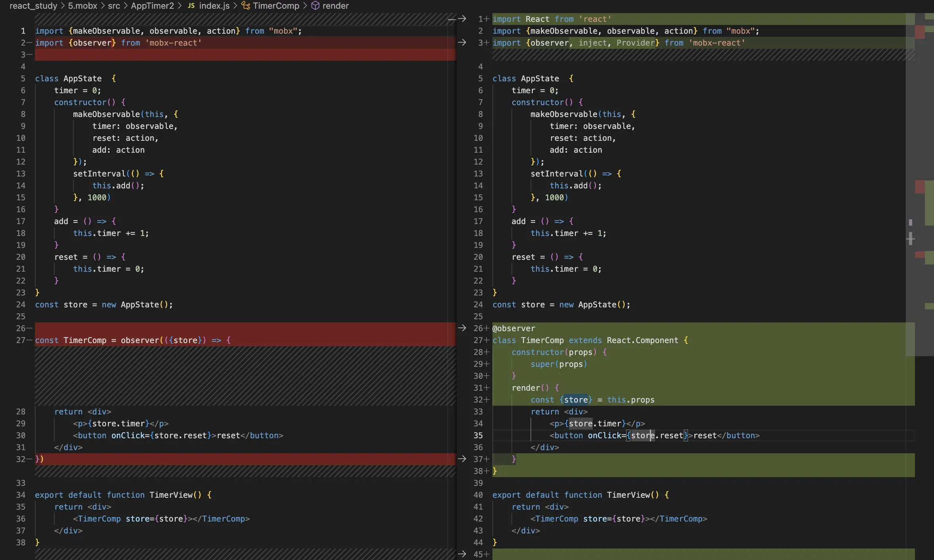Click 'render() {' on right line 31
The image size is (934, 560).
pyautogui.click(x=535, y=388)
